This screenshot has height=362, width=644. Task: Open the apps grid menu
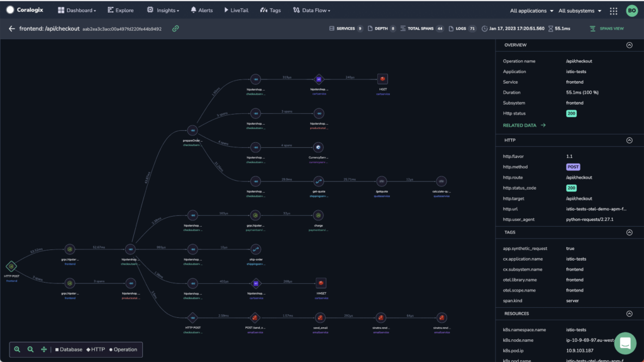(613, 11)
